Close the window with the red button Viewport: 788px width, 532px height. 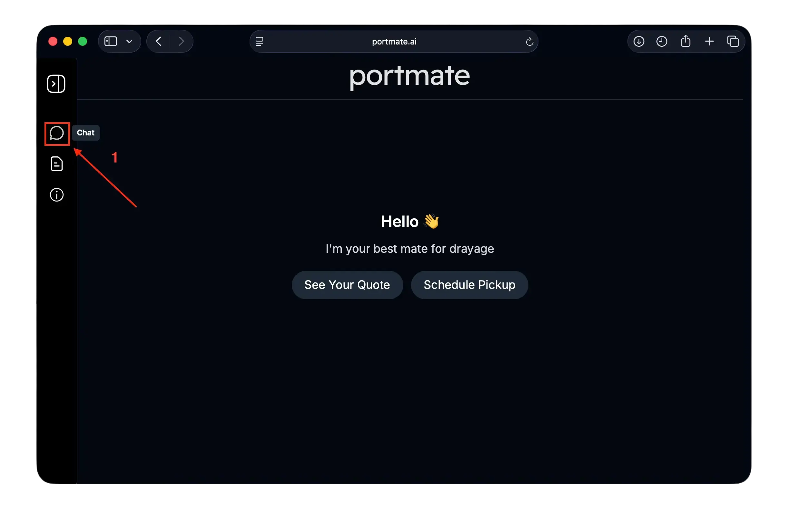53,41
